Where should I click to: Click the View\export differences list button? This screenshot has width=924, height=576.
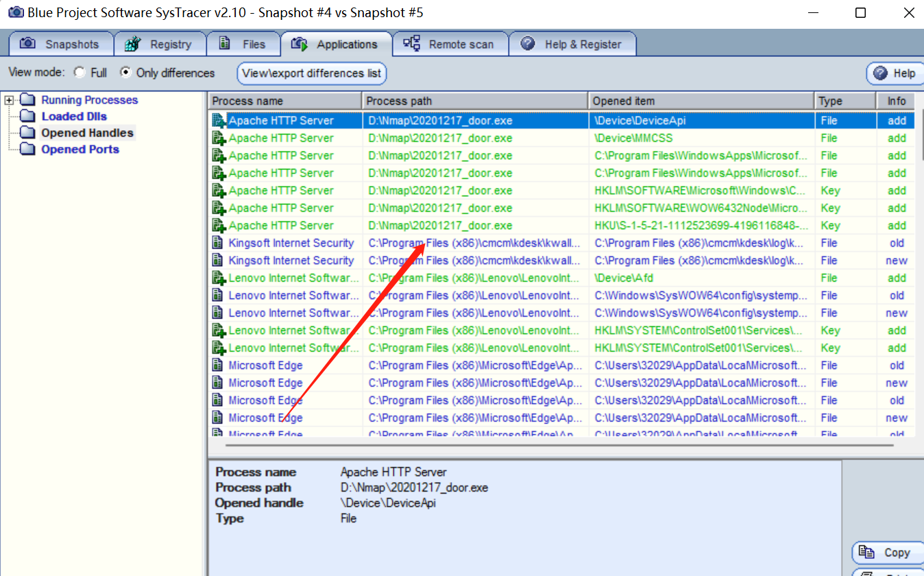pyautogui.click(x=312, y=73)
